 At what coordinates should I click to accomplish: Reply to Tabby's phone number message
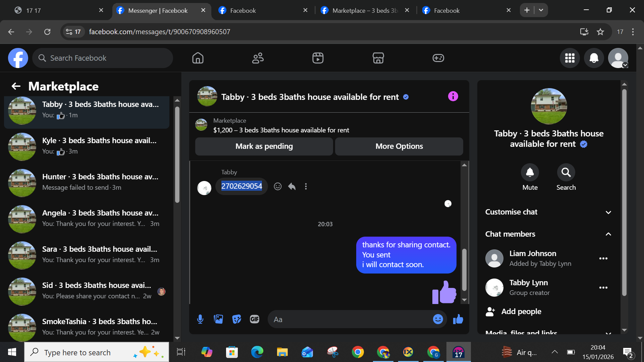coord(292,186)
